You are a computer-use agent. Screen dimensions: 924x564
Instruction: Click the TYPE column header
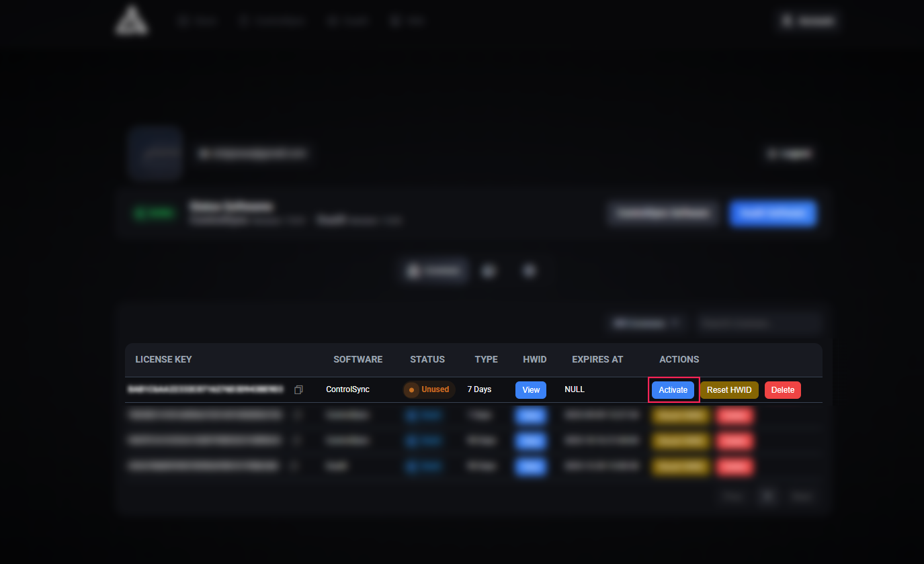(x=486, y=359)
